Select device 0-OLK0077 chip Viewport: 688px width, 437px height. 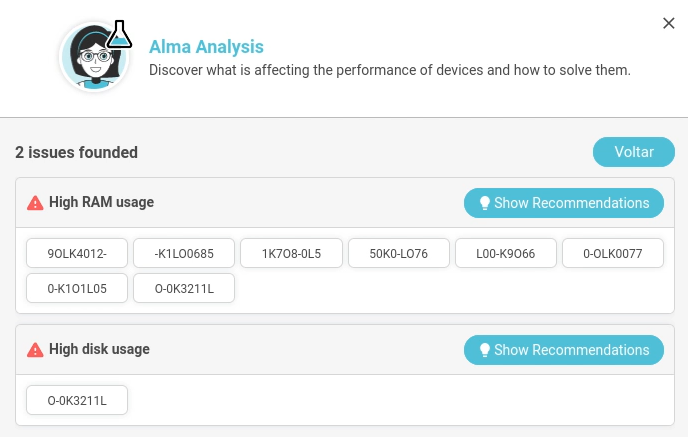point(613,253)
